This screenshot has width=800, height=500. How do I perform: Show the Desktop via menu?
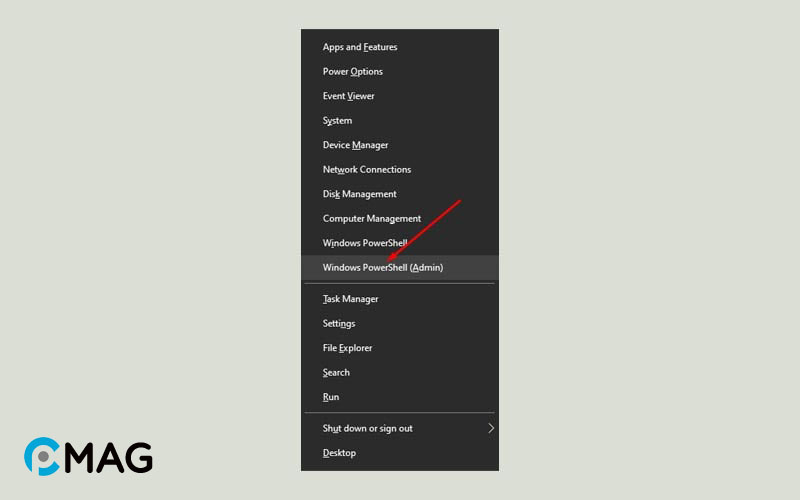coord(400,453)
